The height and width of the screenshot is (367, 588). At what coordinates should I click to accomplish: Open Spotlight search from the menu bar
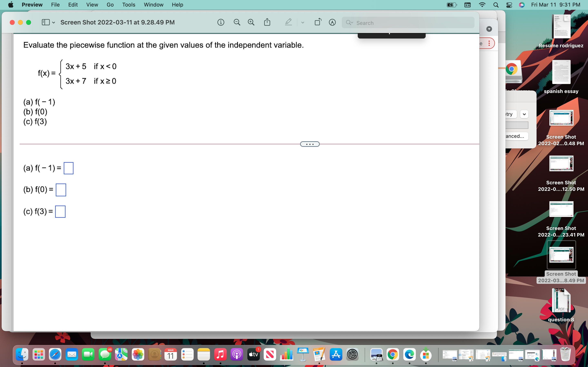point(496,5)
